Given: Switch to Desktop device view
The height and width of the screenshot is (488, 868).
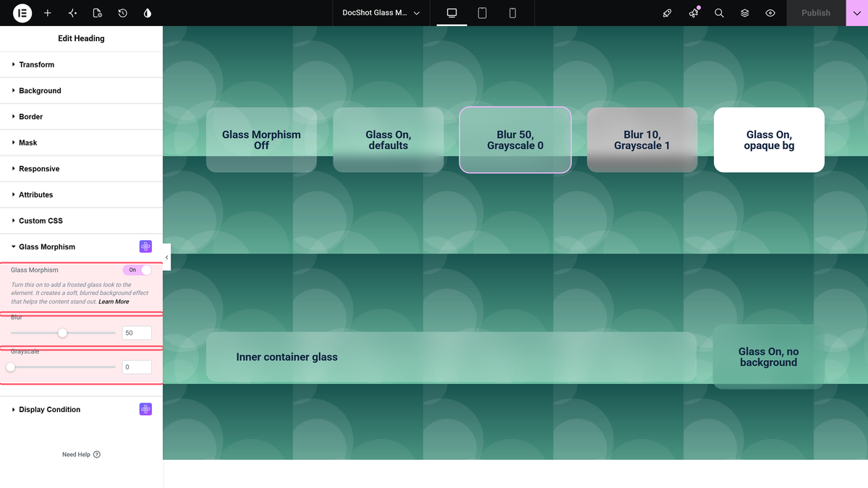Looking at the screenshot, I should click(x=452, y=13).
